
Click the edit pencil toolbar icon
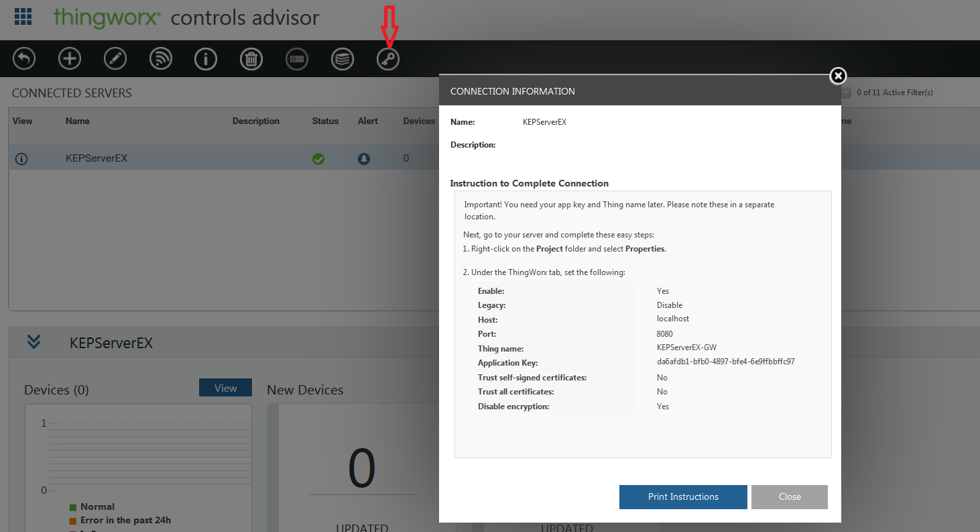coord(115,59)
